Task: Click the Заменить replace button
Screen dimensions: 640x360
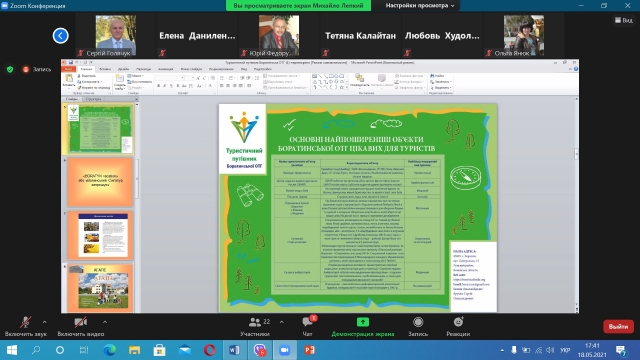Action: click(x=440, y=82)
